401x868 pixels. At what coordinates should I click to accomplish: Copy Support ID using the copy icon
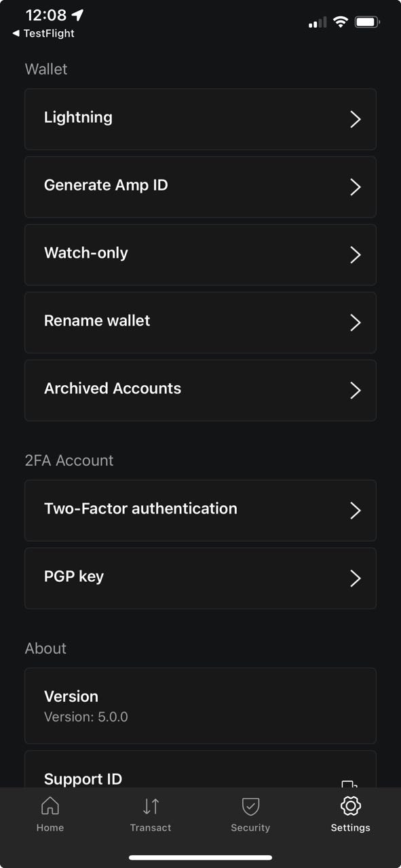[349, 785]
